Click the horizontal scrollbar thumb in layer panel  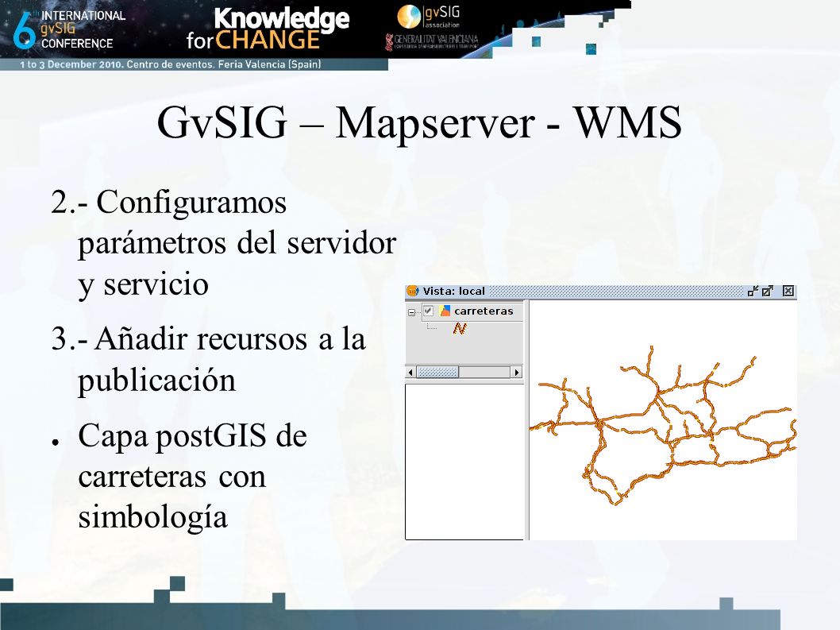click(x=437, y=372)
